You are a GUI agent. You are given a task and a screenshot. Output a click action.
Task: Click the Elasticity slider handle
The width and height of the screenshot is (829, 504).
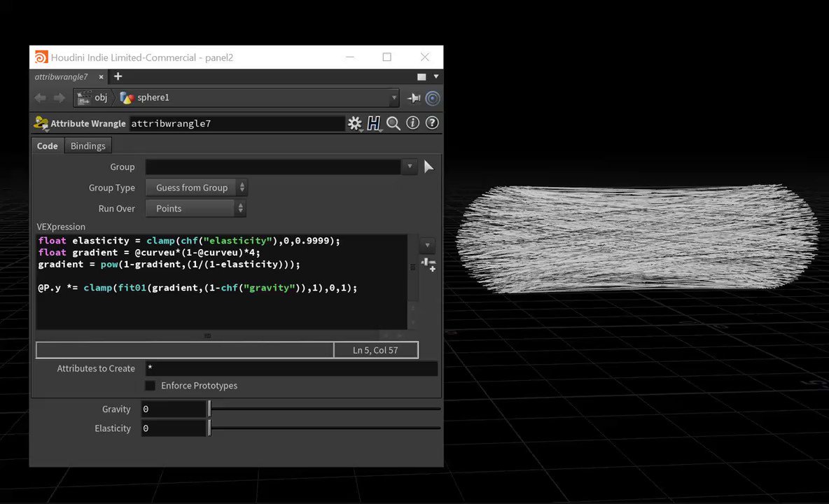coord(209,428)
